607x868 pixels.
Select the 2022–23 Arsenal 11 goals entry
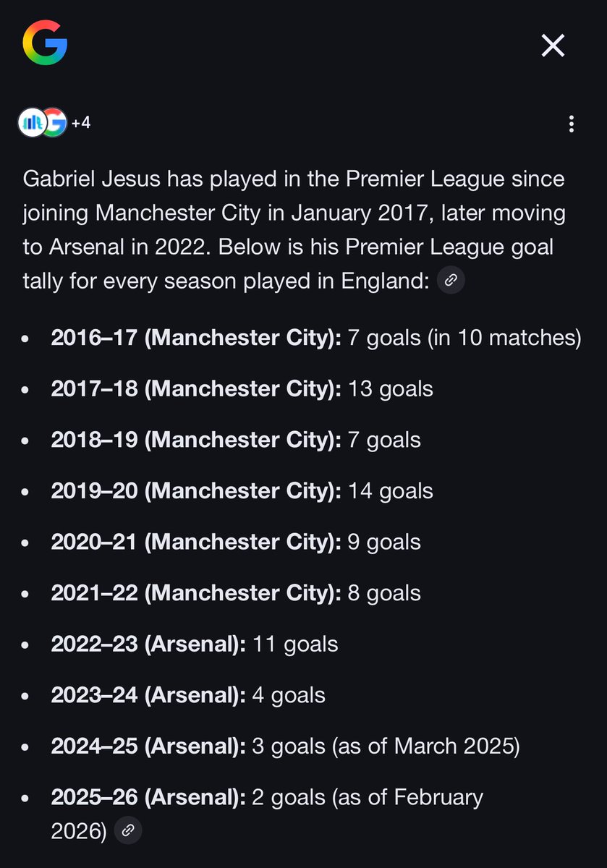[x=195, y=644]
